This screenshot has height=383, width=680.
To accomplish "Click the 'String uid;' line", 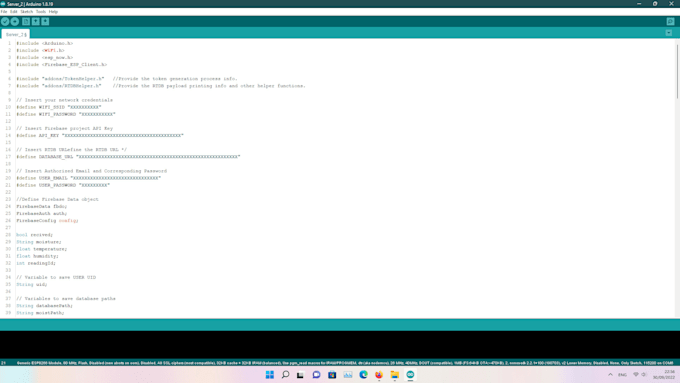I will pos(32,285).
